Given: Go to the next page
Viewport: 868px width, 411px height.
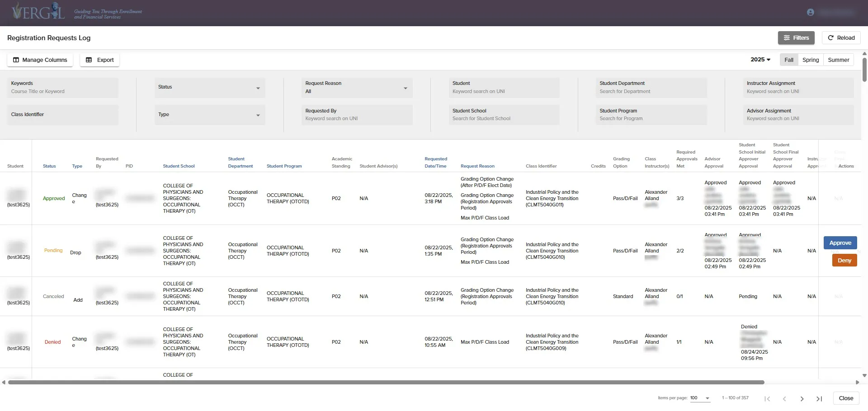Looking at the screenshot, I should tap(802, 399).
